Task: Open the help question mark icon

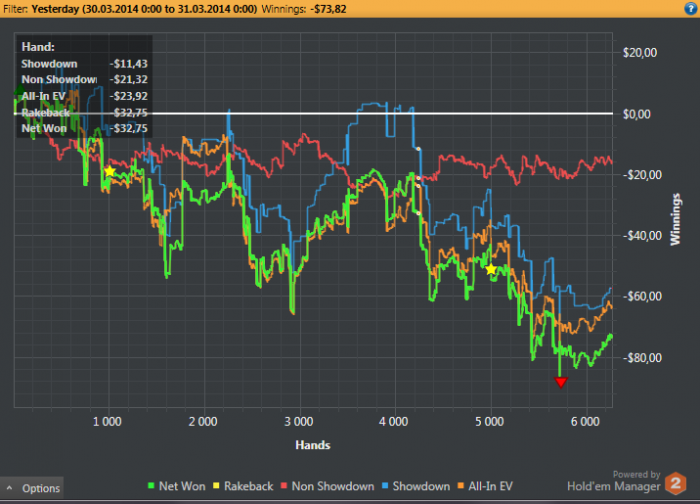Action: tap(691, 8)
